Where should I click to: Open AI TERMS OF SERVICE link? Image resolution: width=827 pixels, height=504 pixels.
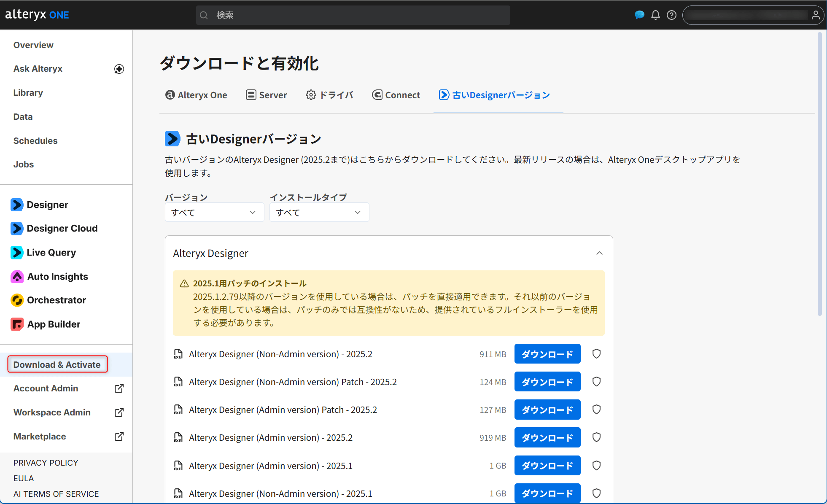pos(56,494)
